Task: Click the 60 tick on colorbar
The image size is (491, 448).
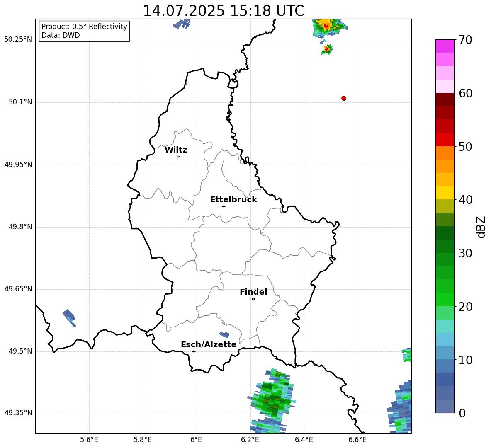Action: [465, 93]
